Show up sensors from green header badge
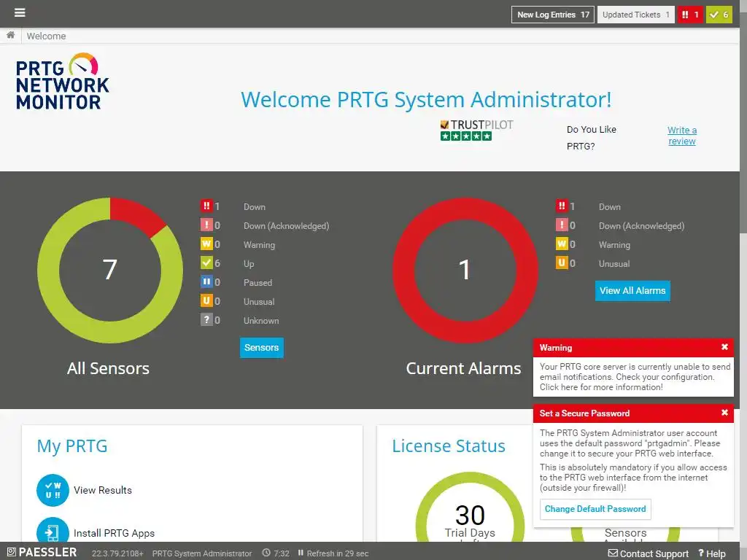Screen dimensions: 747x560 pyautogui.click(x=719, y=15)
